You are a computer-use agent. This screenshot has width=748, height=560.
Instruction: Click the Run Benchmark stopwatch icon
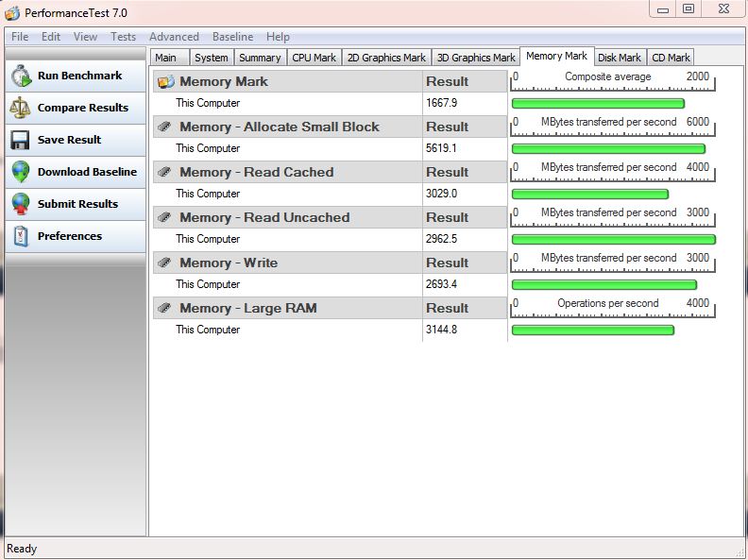coord(20,76)
